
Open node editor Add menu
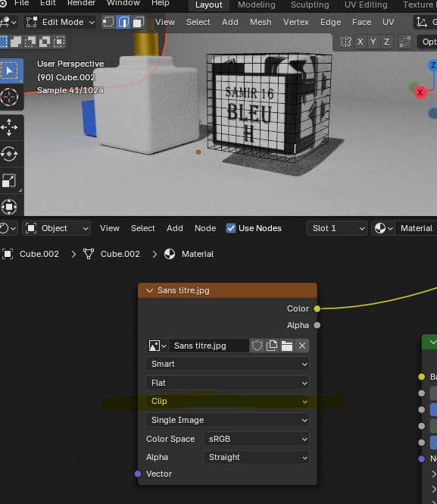click(x=175, y=229)
